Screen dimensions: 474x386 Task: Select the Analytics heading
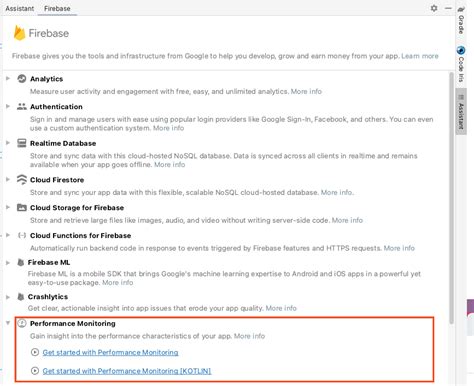(46, 79)
